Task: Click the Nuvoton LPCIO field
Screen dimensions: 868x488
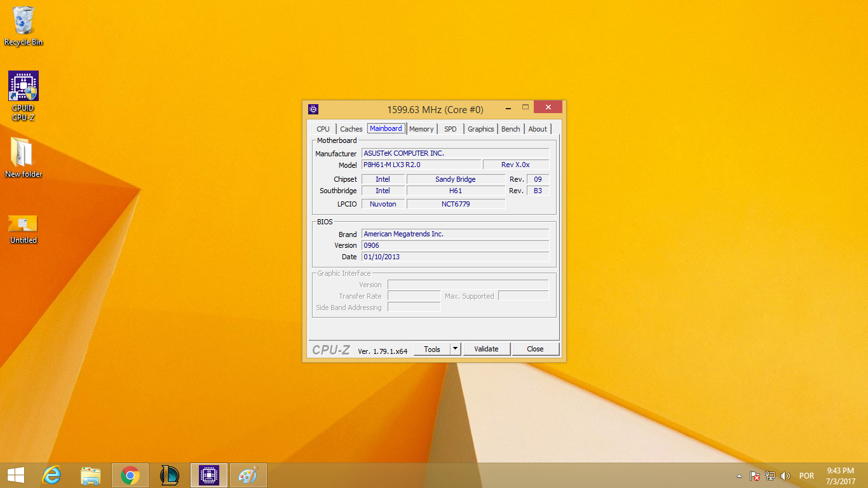Action: pyautogui.click(x=383, y=204)
